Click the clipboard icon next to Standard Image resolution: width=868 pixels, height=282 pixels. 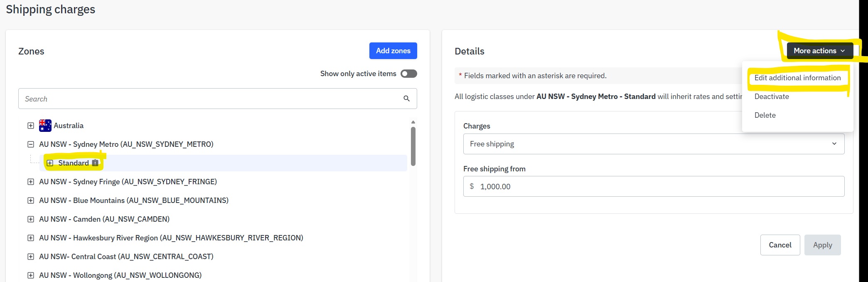(95, 163)
